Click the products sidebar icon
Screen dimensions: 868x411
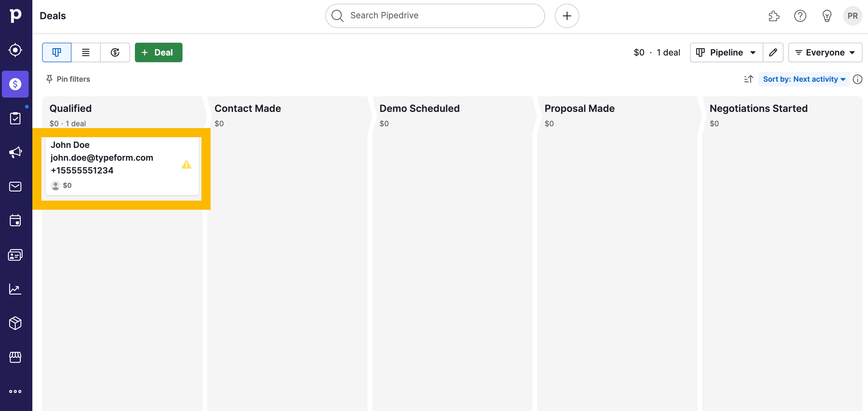[16, 323]
